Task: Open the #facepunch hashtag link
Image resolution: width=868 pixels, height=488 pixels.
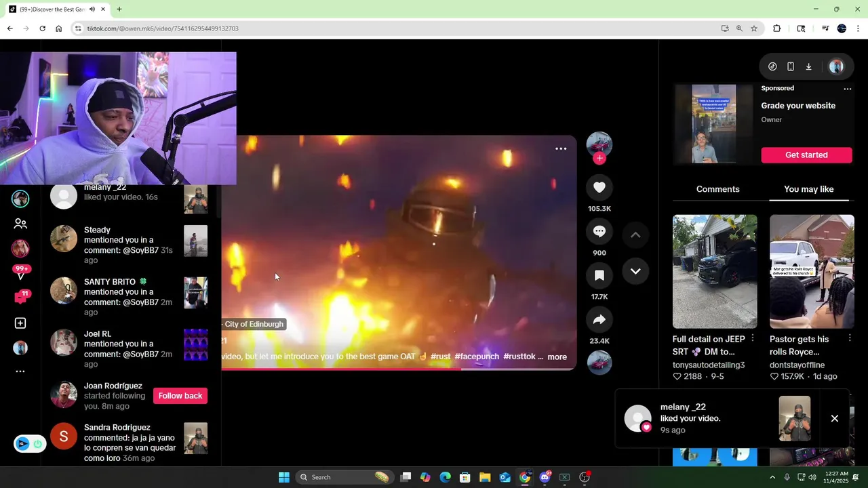Action: click(x=477, y=357)
